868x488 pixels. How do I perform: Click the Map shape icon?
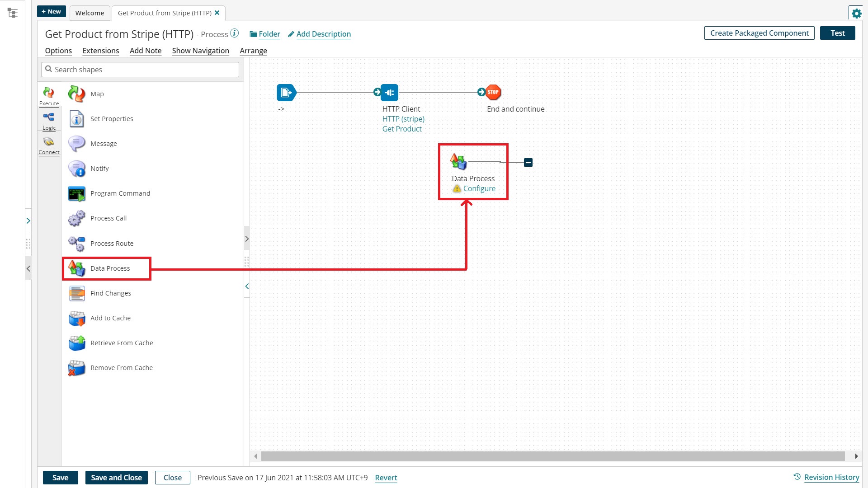76,94
